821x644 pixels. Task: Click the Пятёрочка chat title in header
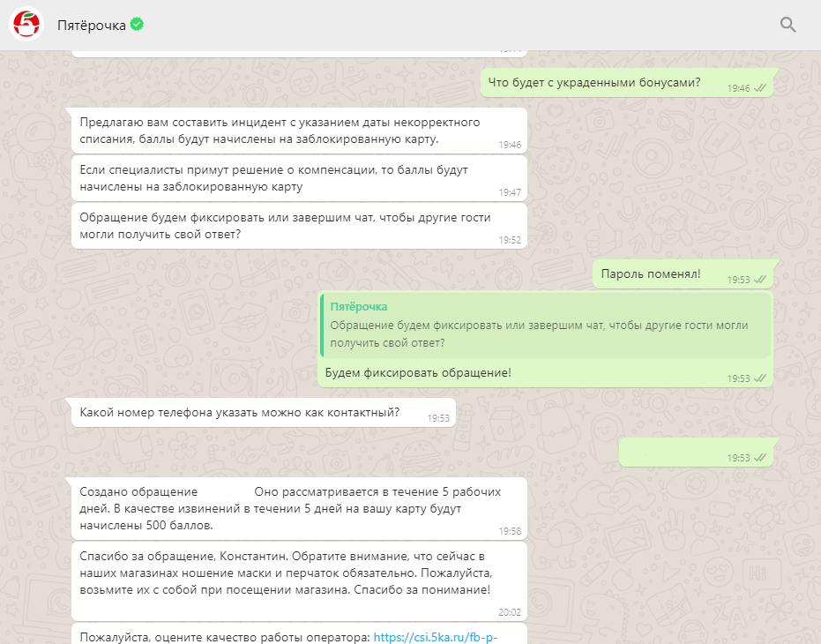point(91,25)
